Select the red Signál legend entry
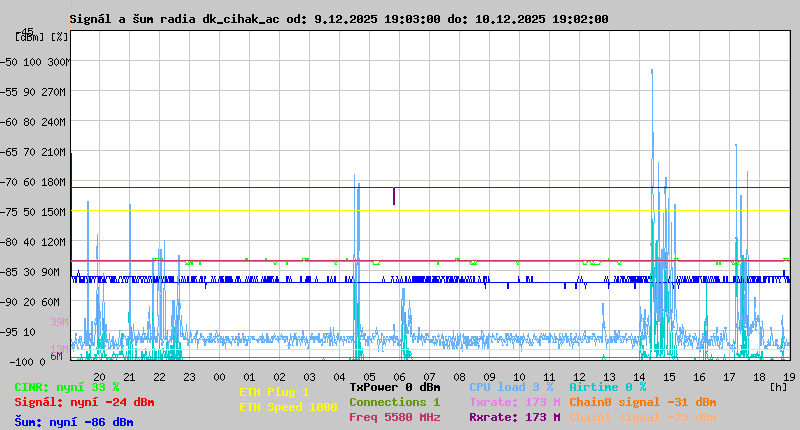 click(84, 403)
